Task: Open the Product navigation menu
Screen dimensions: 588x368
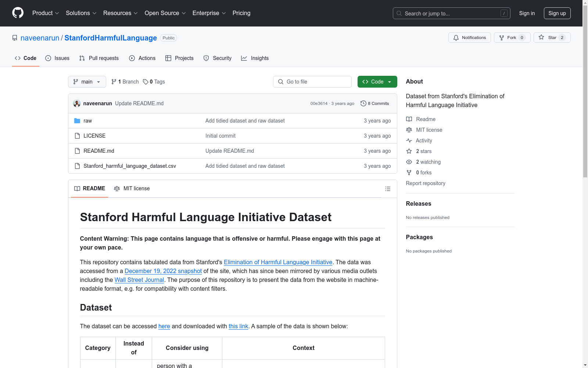Action: [x=46, y=13]
